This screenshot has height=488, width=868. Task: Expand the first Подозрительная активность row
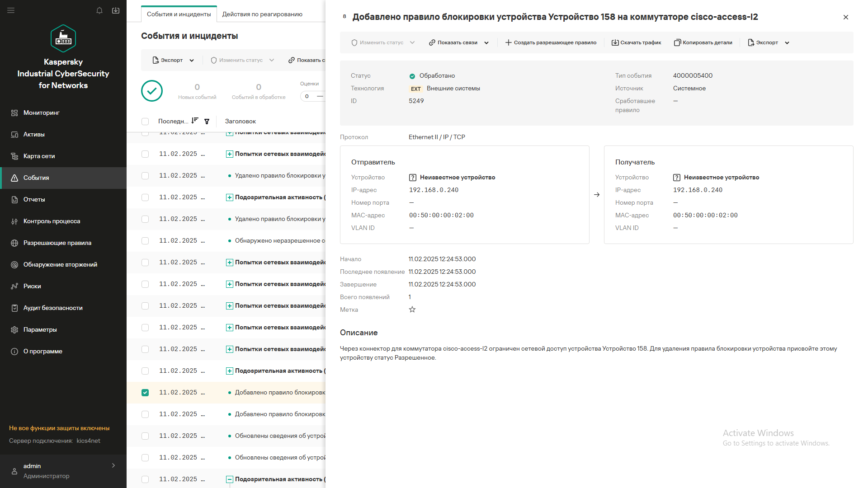230,197
